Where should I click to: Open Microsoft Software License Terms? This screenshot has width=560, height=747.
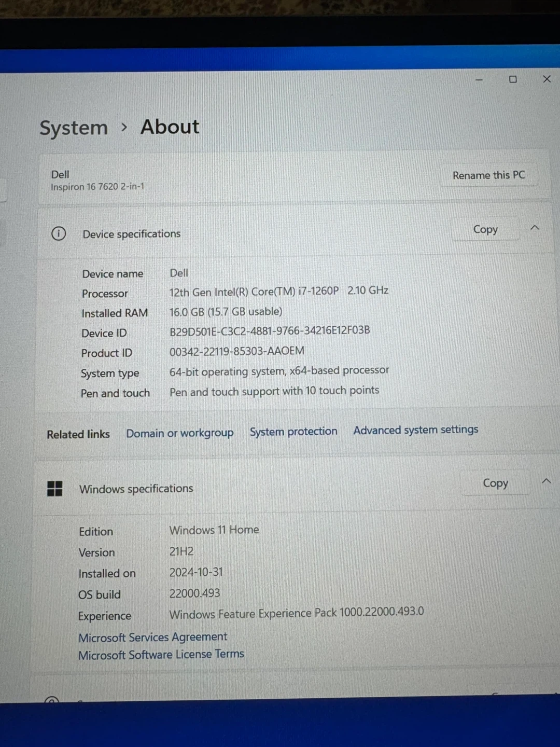click(x=161, y=655)
